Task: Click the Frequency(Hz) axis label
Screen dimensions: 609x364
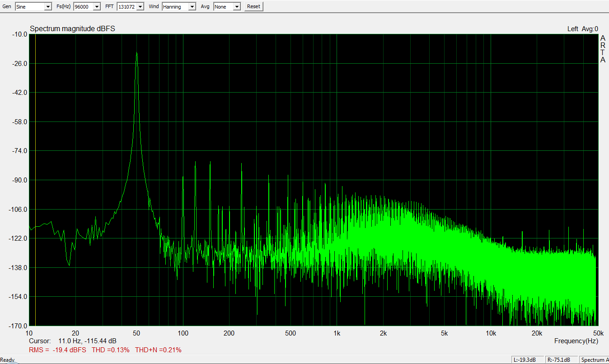Action: tap(576, 341)
